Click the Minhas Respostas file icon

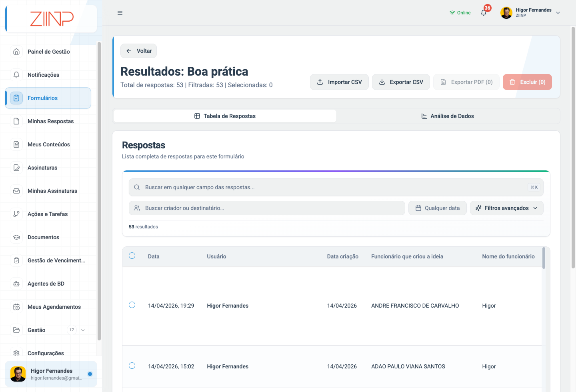pyautogui.click(x=16, y=121)
